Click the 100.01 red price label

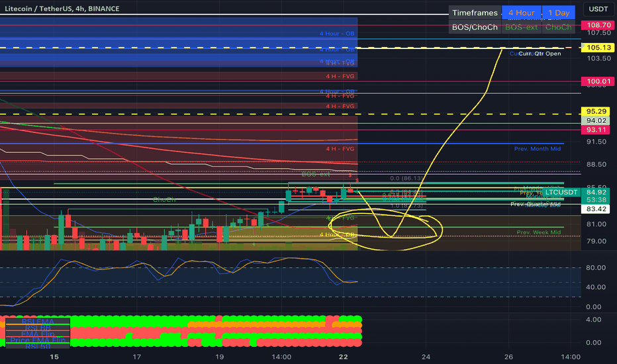click(x=598, y=81)
